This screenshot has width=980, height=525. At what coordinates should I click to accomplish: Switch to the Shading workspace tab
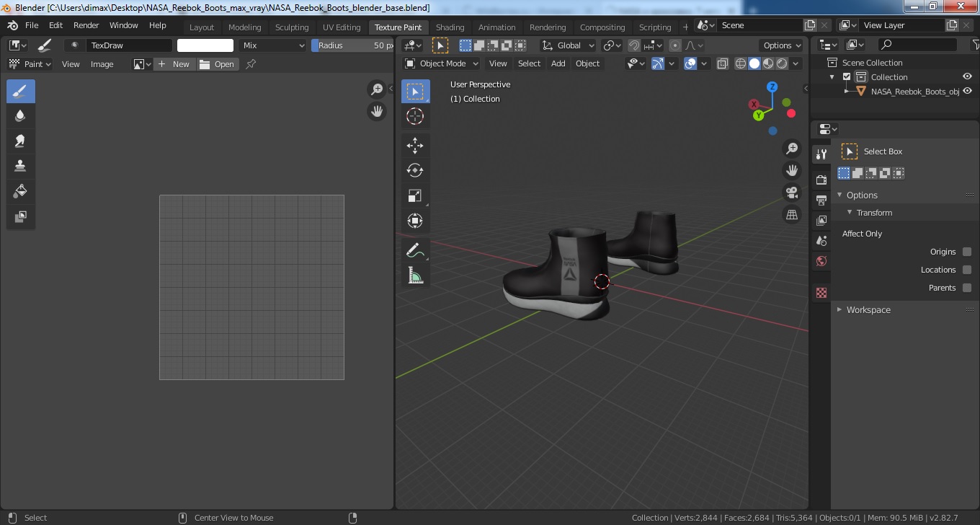click(450, 27)
